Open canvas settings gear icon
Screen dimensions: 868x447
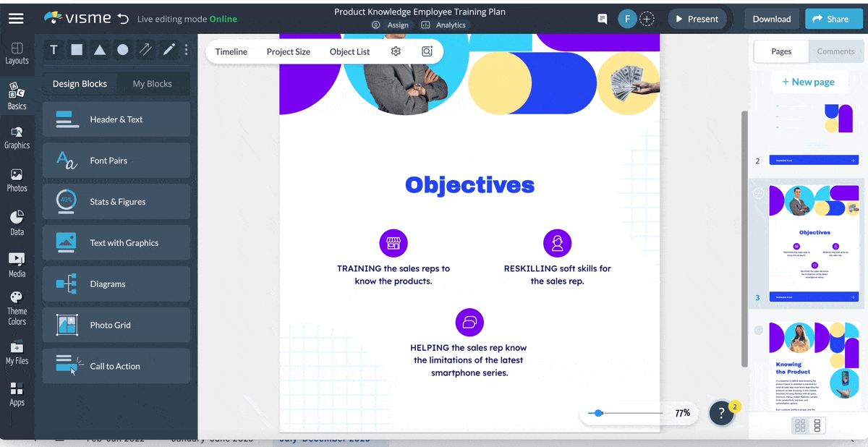click(x=396, y=51)
